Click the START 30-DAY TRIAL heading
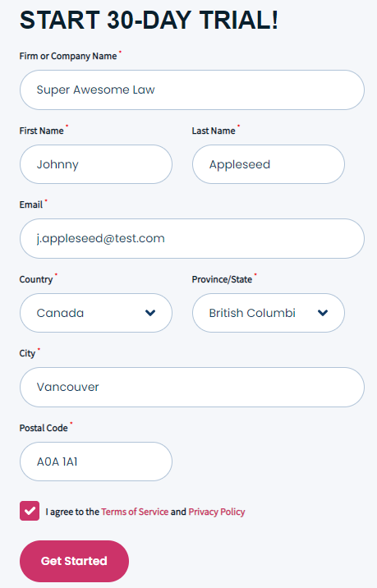377x588 pixels. click(149, 20)
